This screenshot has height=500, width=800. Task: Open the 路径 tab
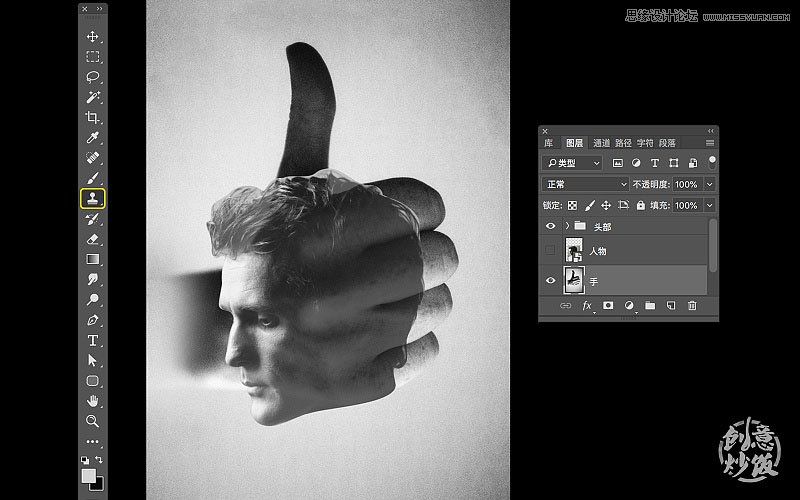(623, 143)
